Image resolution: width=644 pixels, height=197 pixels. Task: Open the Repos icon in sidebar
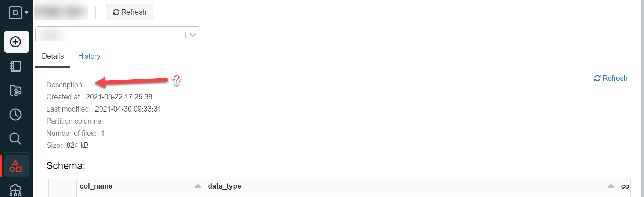[x=15, y=90]
